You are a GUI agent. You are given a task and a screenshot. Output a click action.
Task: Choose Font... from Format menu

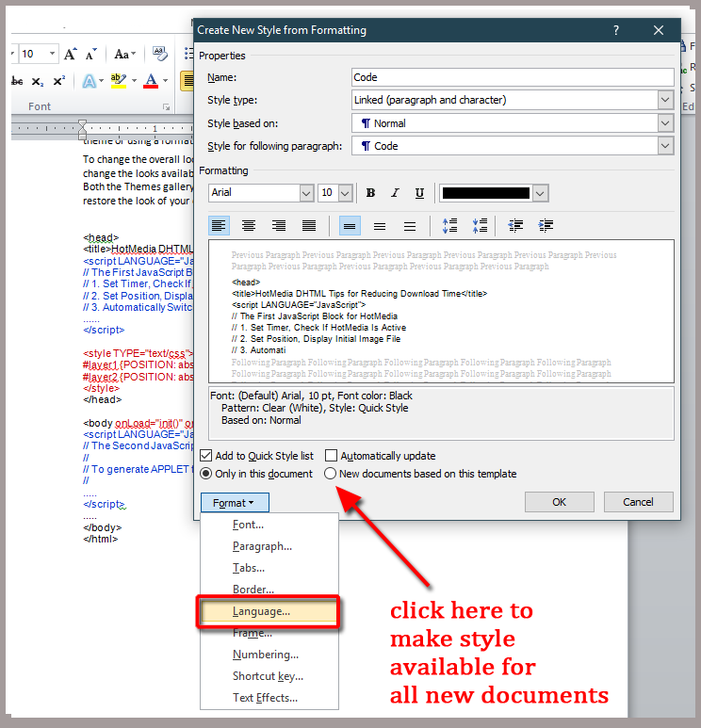(x=269, y=525)
